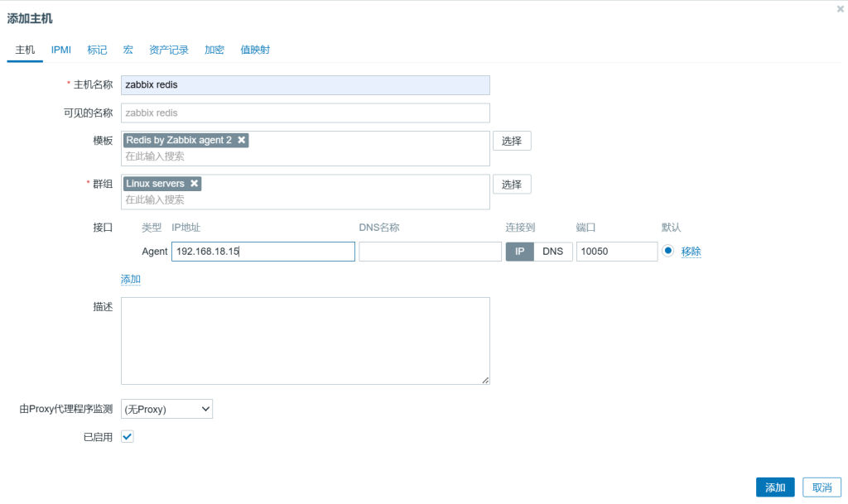Open the 主机 tab
The width and height of the screenshot is (848, 504).
click(25, 50)
